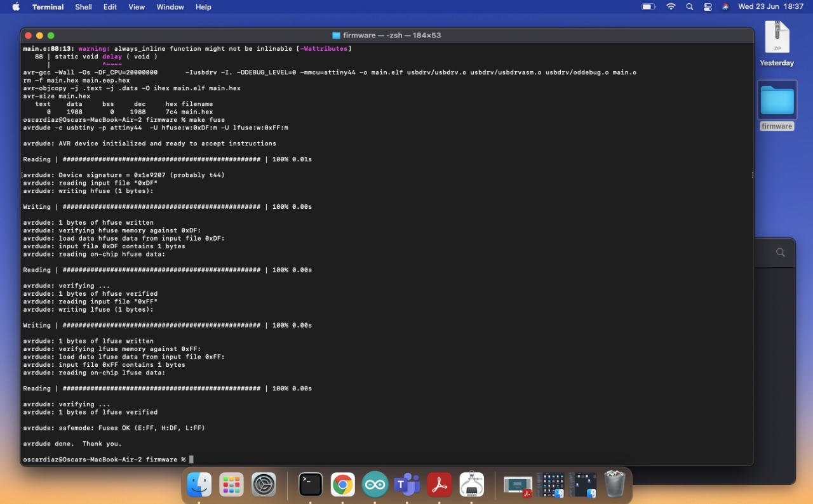Open Adobe Acrobat from the Dock
Screen dimensions: 813x504
click(439, 486)
